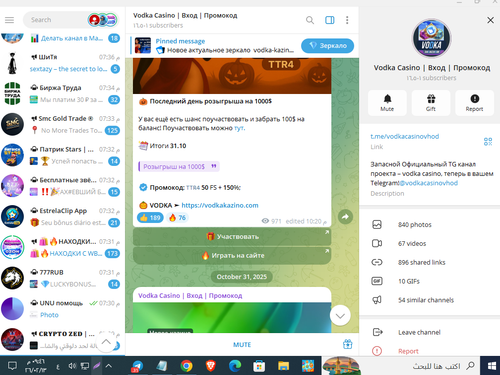Open the Патрик Stars chat
This screenshot has width=500, height=375.
(62, 155)
